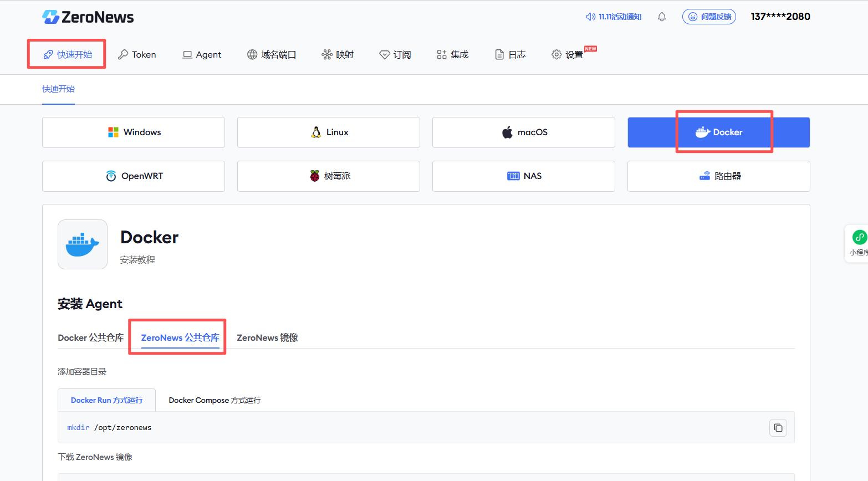Click the large Docker whale thumbnail
Image resolution: width=868 pixels, height=481 pixels.
[x=83, y=244]
